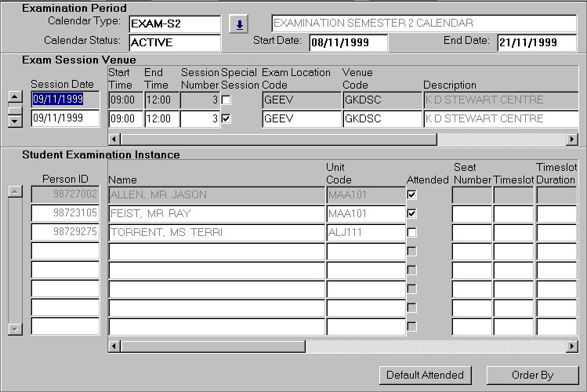Click the Calendar Type field EXAM-S2
Screen dimensions: 587x392
pyautogui.click(x=174, y=24)
